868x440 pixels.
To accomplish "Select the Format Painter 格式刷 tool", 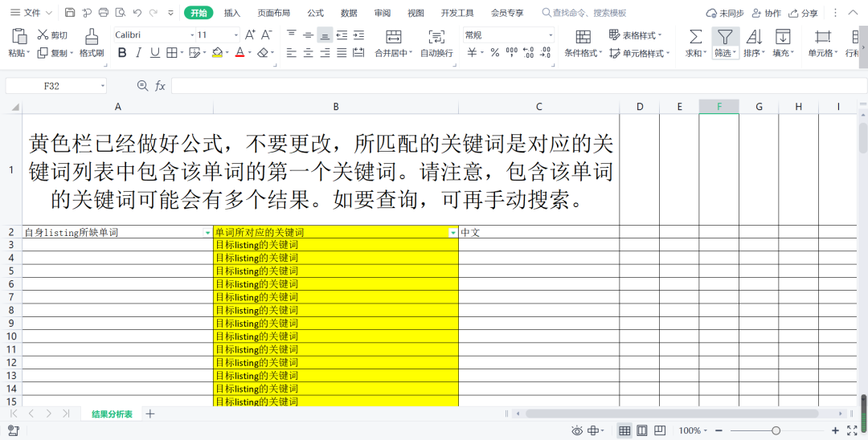I will pos(92,43).
